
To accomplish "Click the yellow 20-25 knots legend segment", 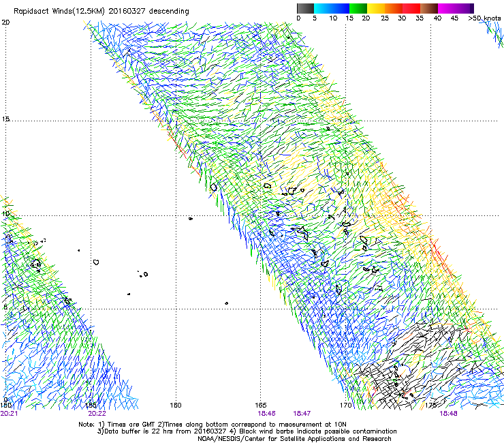I will (376, 8).
